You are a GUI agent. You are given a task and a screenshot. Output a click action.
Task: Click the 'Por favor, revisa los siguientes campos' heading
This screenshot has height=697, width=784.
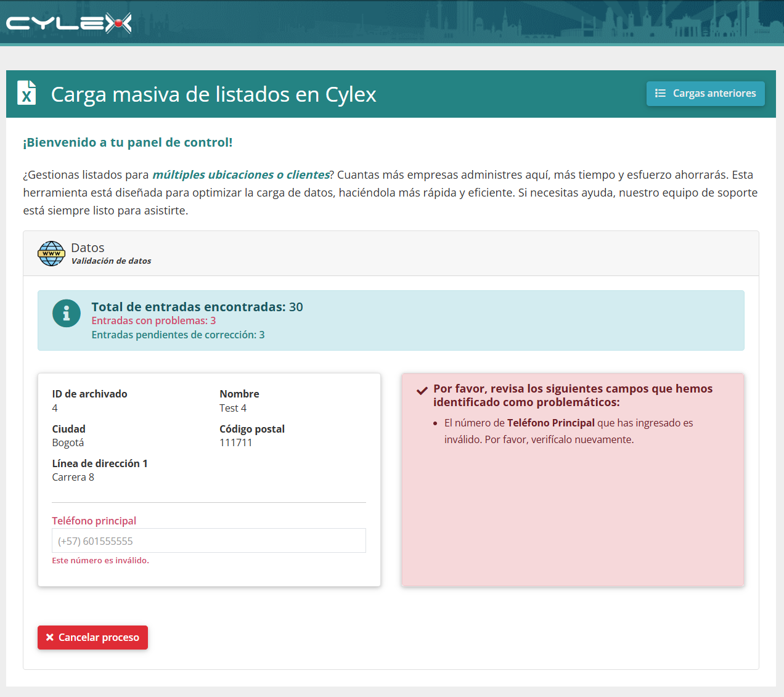[573, 395]
